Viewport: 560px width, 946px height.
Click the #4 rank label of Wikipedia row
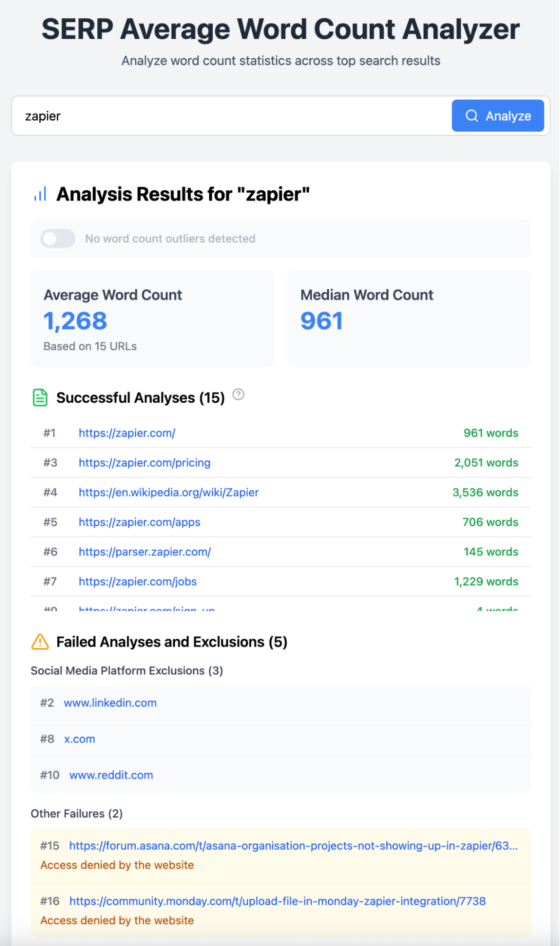(50, 493)
